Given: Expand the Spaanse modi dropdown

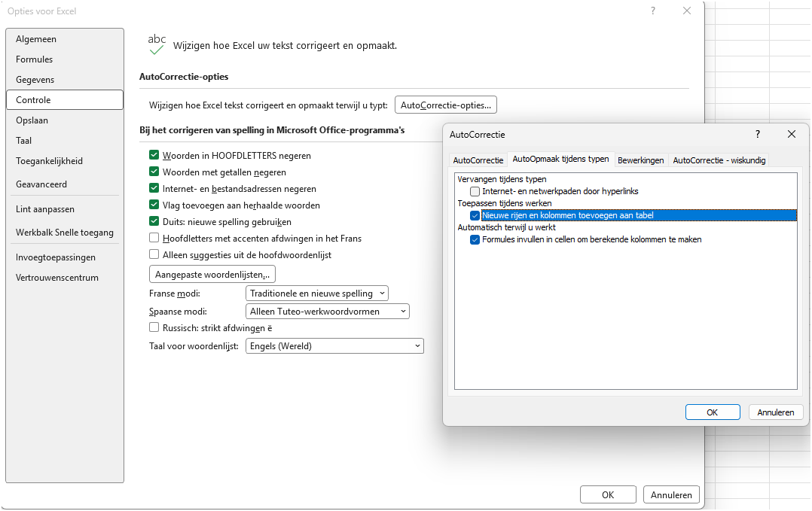Looking at the screenshot, I should point(327,312).
